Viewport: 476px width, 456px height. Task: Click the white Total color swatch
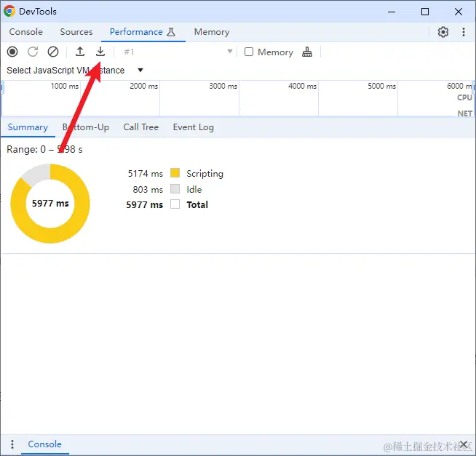click(175, 204)
